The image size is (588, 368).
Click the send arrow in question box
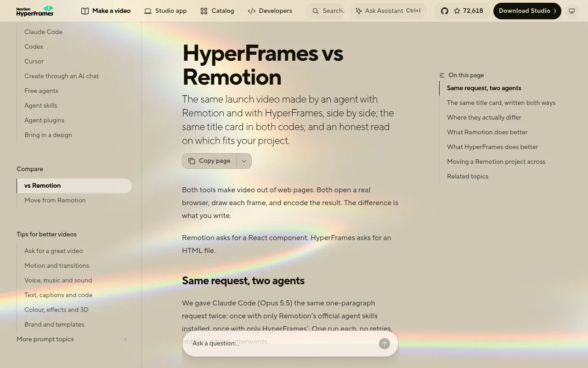[x=384, y=343]
